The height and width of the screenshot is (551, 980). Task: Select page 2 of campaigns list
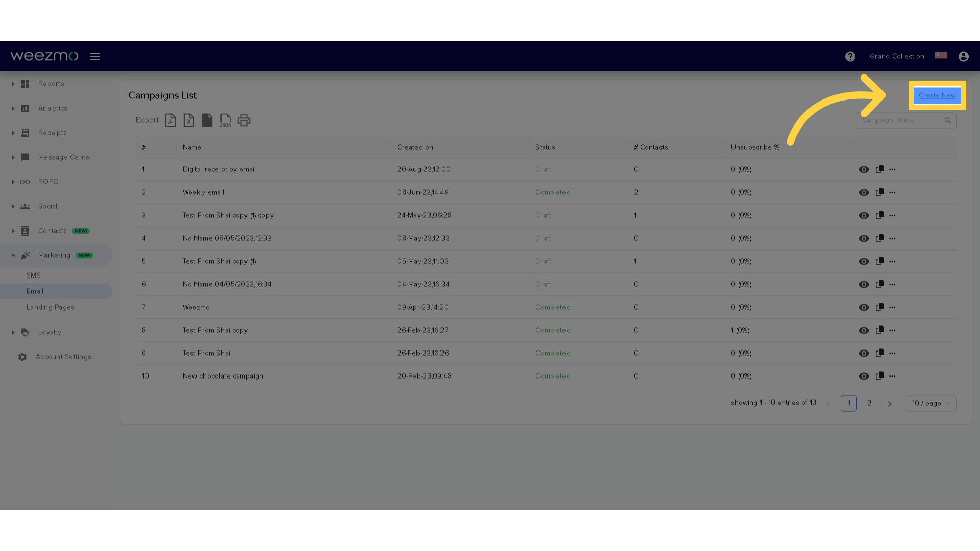pos(869,403)
